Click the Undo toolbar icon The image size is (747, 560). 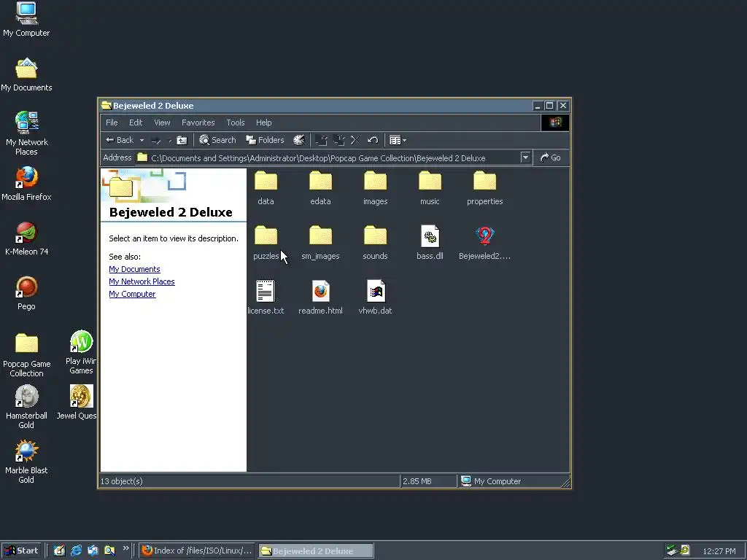(x=373, y=140)
